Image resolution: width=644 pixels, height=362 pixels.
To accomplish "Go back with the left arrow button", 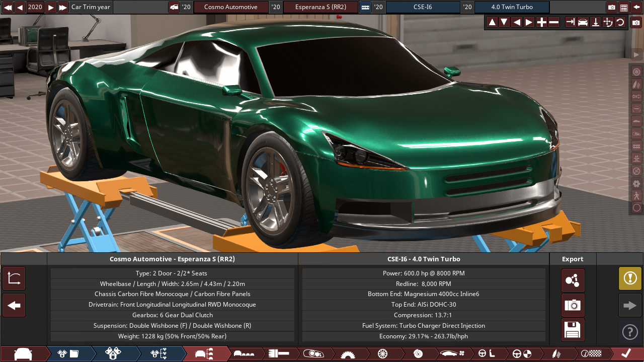I will pos(14,306).
